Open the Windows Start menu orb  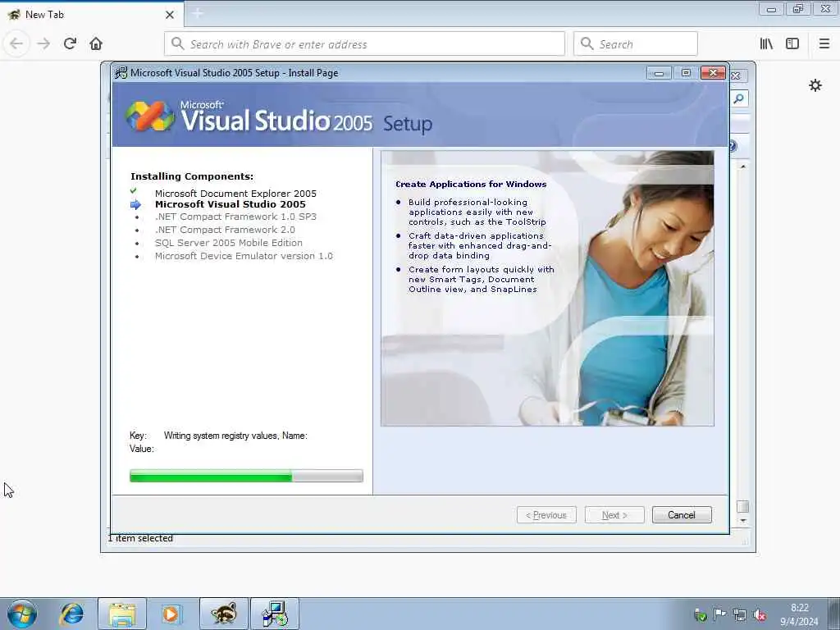click(22, 614)
